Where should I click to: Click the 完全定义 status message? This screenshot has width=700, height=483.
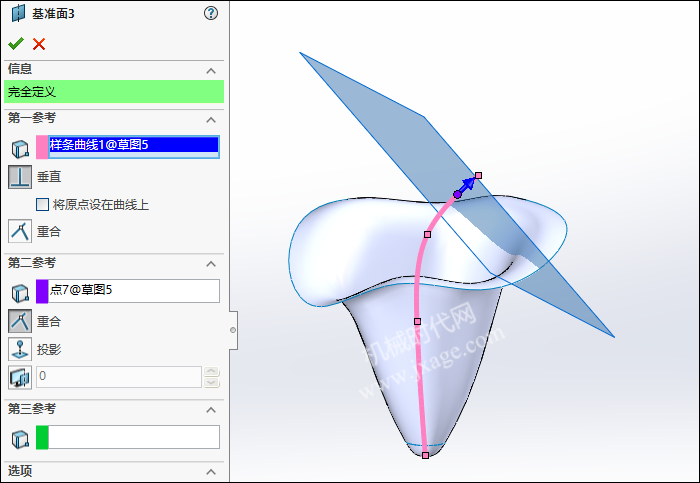[114, 92]
